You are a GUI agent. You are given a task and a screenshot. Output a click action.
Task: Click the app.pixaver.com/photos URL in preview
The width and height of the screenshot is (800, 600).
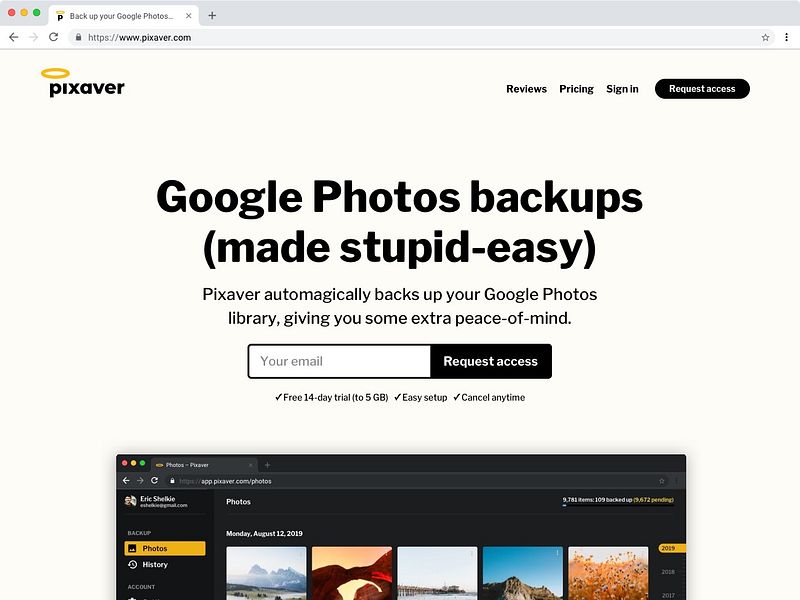(236, 481)
